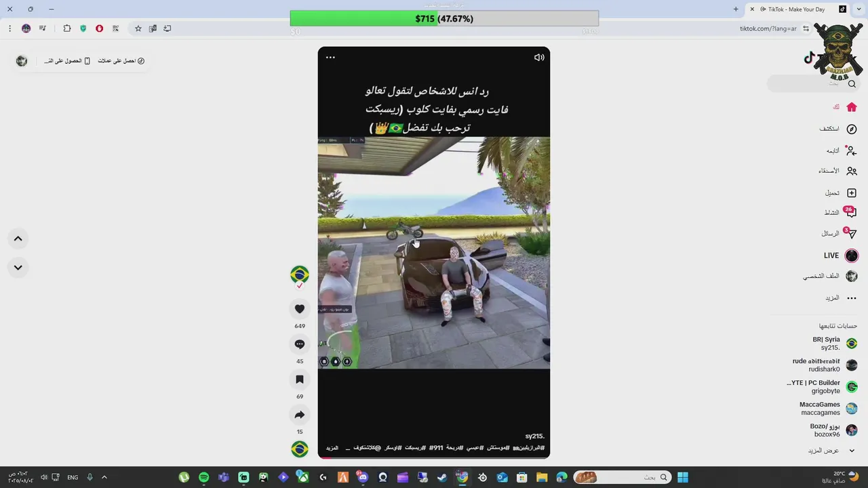Click the install app screen icon
The height and width of the screenshot is (488, 868).
tap(167, 28)
